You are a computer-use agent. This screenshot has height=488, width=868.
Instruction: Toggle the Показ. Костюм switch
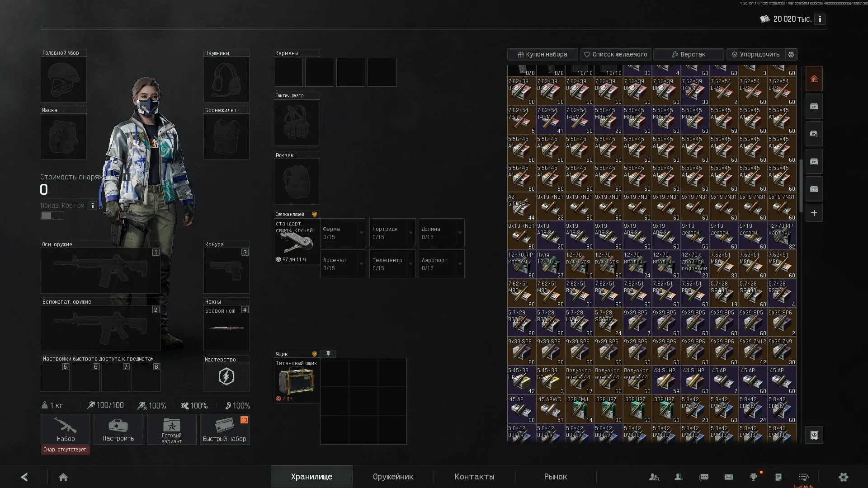point(52,216)
